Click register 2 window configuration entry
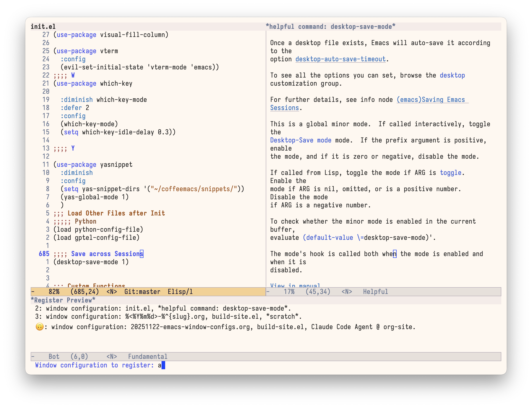532x408 pixels. (162, 308)
